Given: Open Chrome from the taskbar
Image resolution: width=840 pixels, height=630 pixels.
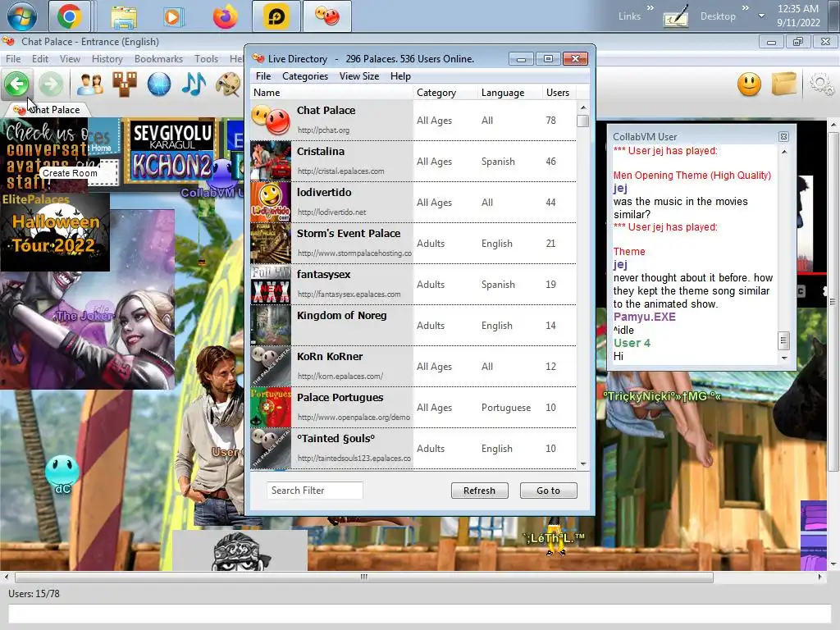Looking at the screenshot, I should [70, 16].
